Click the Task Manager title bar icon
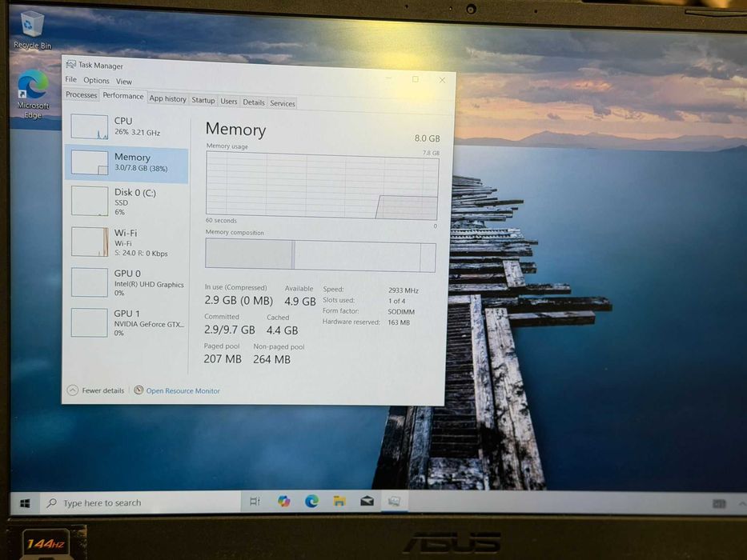The image size is (747, 560). click(x=71, y=64)
